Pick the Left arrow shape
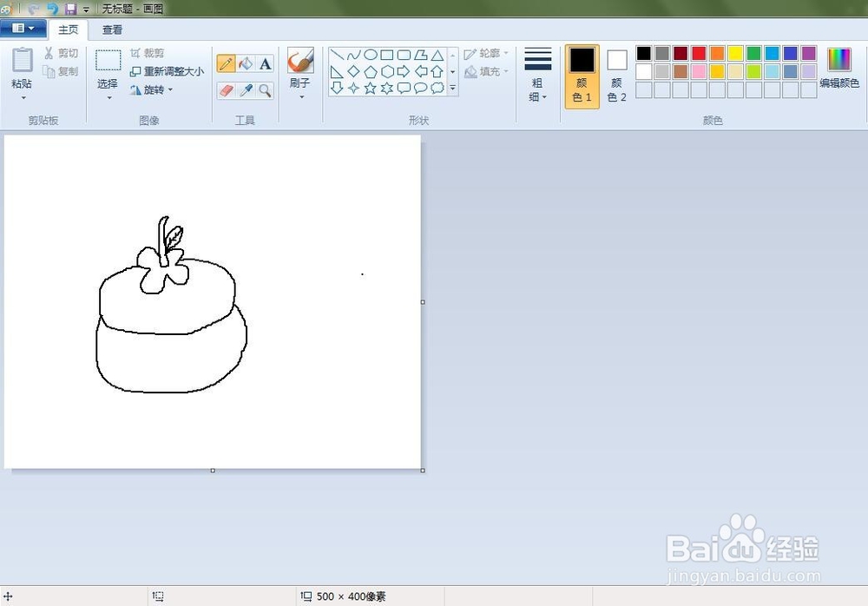The image size is (868, 606). 421,71
